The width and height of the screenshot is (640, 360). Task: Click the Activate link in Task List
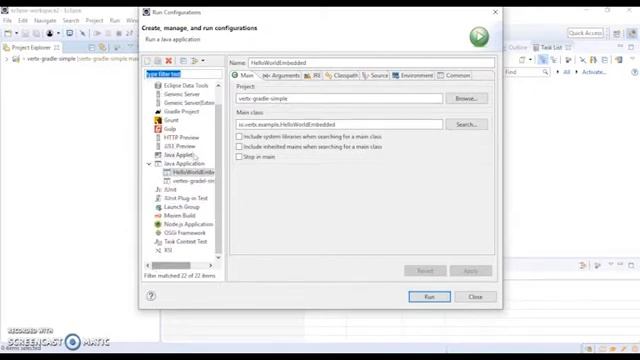(x=594, y=72)
